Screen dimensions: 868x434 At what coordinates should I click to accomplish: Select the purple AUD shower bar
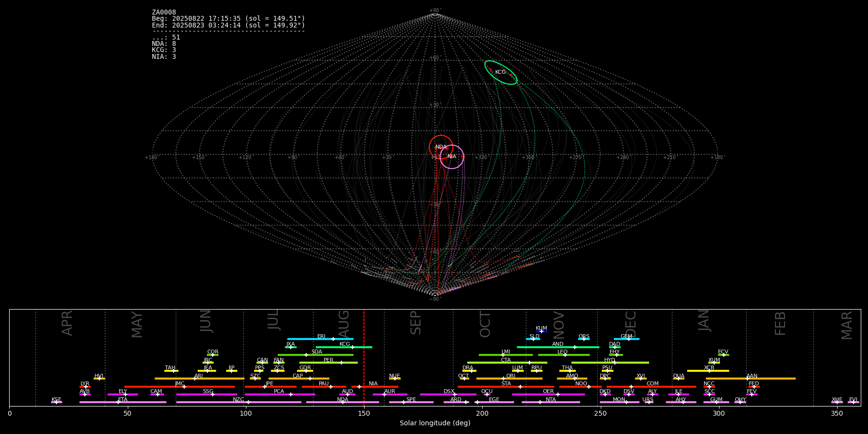(347, 394)
